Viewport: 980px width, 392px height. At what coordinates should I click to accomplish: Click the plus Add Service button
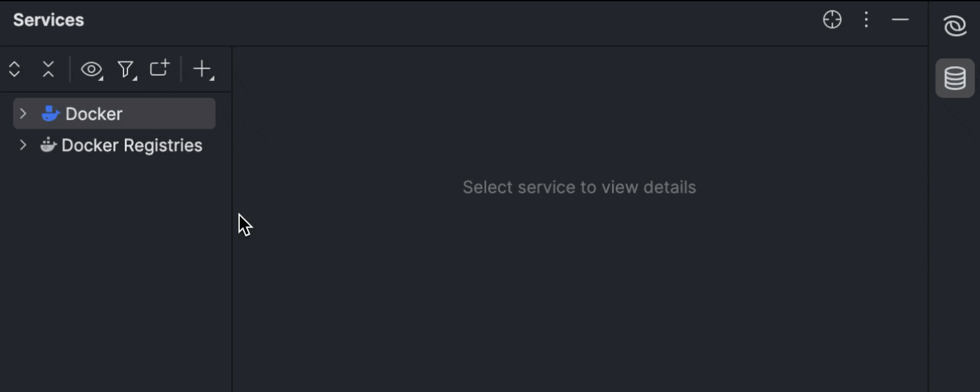pos(203,69)
